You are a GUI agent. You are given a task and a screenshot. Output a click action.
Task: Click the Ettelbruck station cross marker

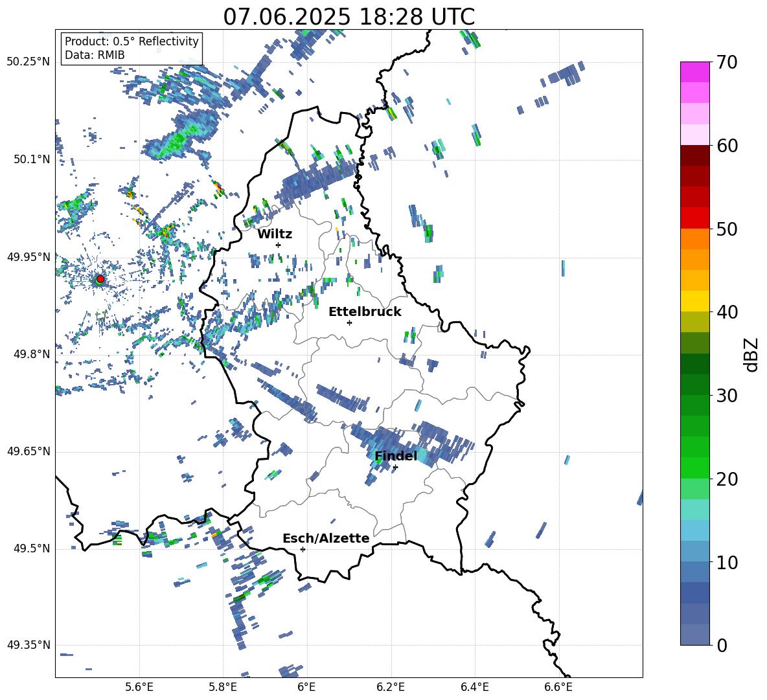(349, 322)
